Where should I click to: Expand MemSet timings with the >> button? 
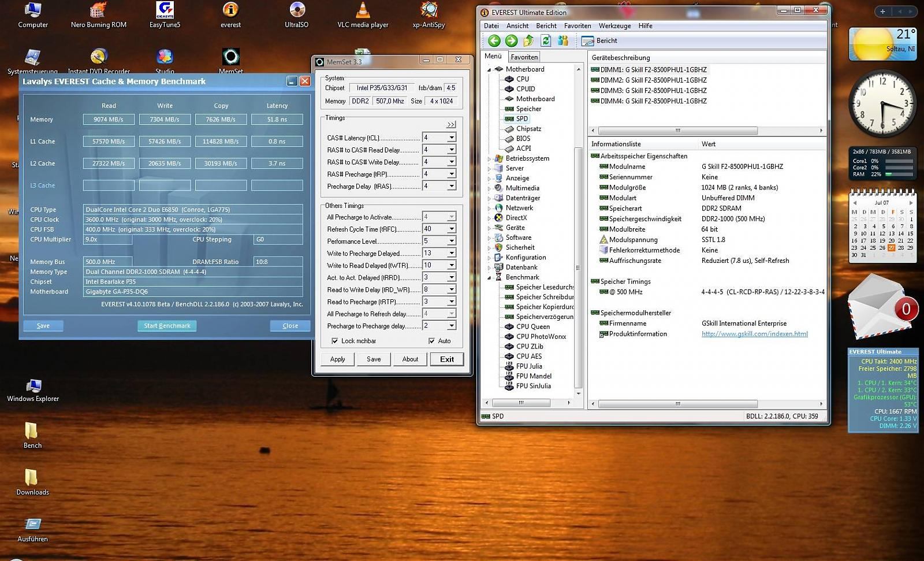(x=451, y=124)
